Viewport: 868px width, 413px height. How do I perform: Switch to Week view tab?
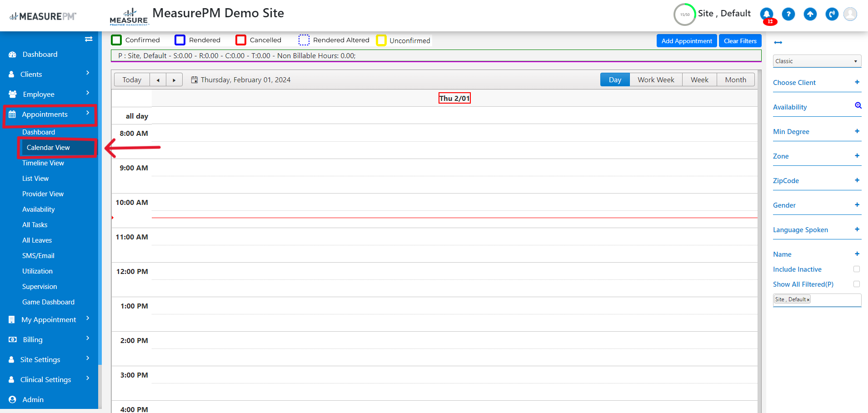[x=699, y=80]
